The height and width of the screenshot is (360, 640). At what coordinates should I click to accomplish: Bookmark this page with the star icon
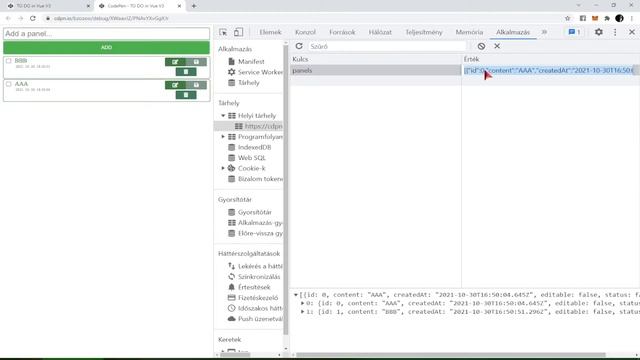point(567,18)
